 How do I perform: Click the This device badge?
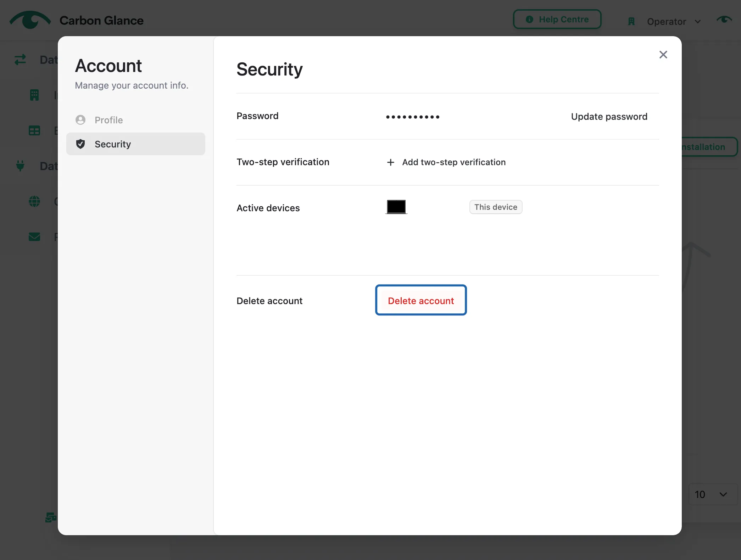tap(496, 207)
